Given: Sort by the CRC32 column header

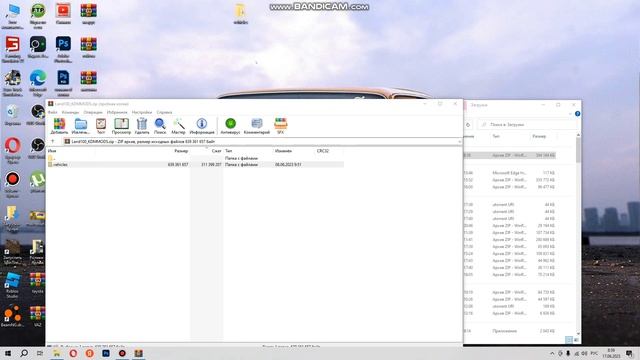Looking at the screenshot, I should point(322,151).
